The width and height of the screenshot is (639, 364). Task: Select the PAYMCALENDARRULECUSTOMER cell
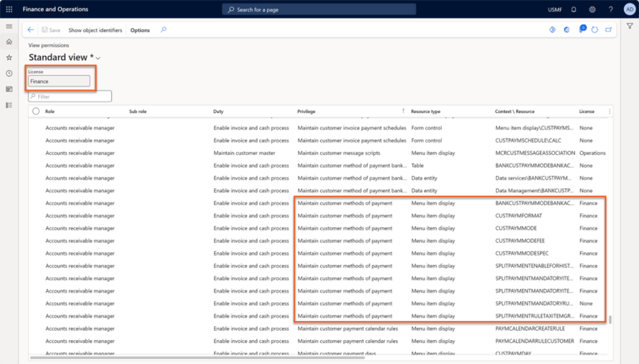(534, 341)
